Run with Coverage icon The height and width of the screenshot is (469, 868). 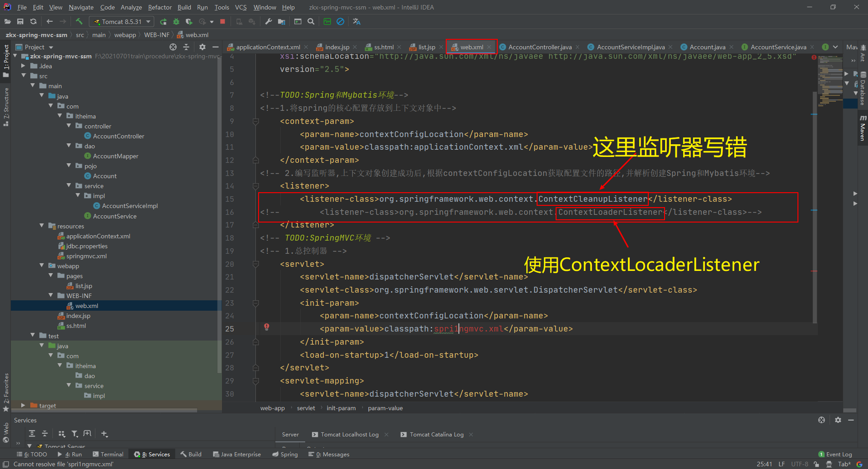coord(189,21)
